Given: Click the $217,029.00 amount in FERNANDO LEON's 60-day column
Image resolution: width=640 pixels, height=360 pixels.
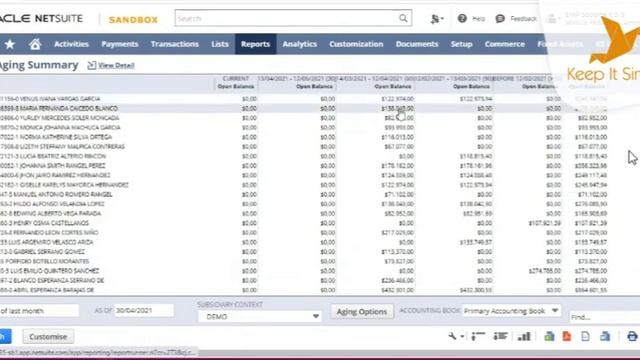Looking at the screenshot, I should click(397, 233).
